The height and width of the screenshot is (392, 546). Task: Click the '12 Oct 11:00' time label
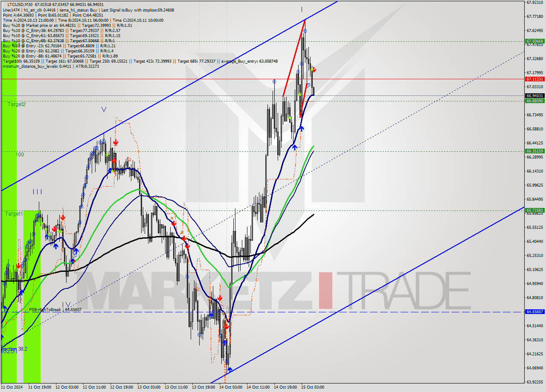pyautogui.click(x=95, y=387)
